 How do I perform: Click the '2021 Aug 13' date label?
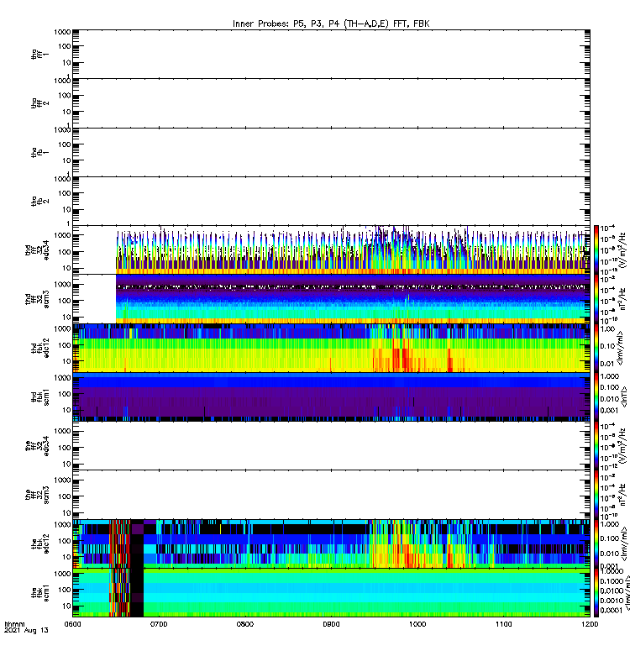coord(26,631)
